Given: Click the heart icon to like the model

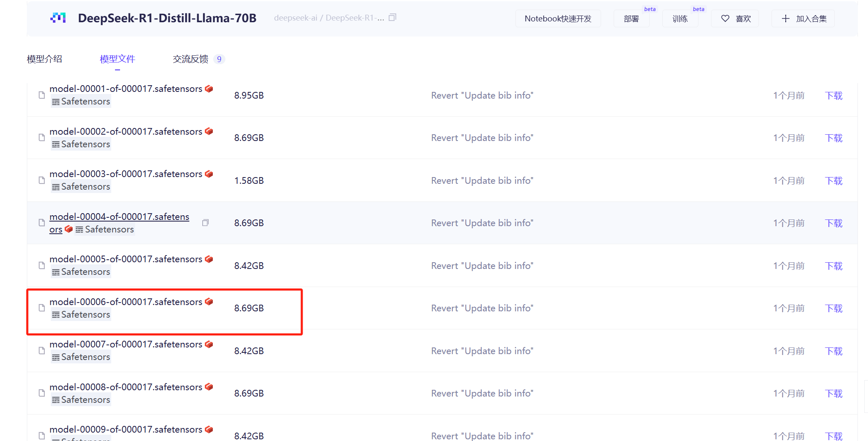Looking at the screenshot, I should (725, 18).
